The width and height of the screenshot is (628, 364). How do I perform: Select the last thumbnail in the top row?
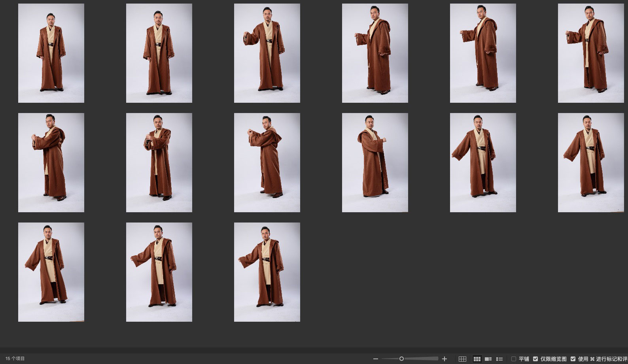591,53
